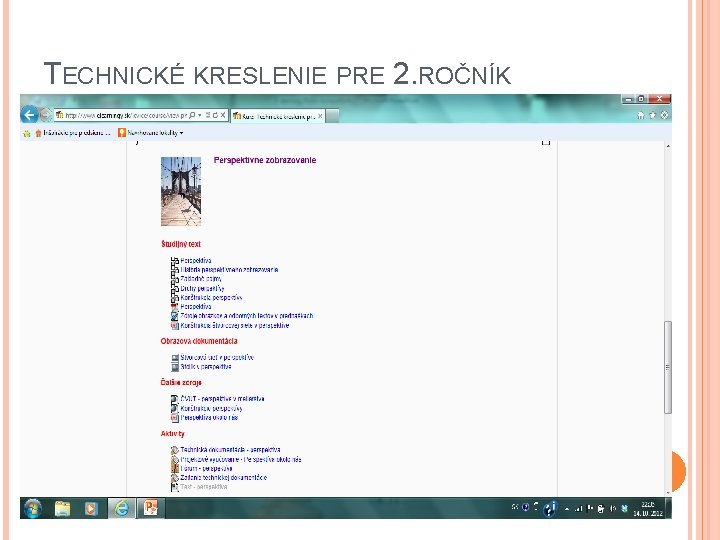Click the Brooklyn Bridge perspective thumbnail
The width and height of the screenshot is (720, 540).
[181, 191]
